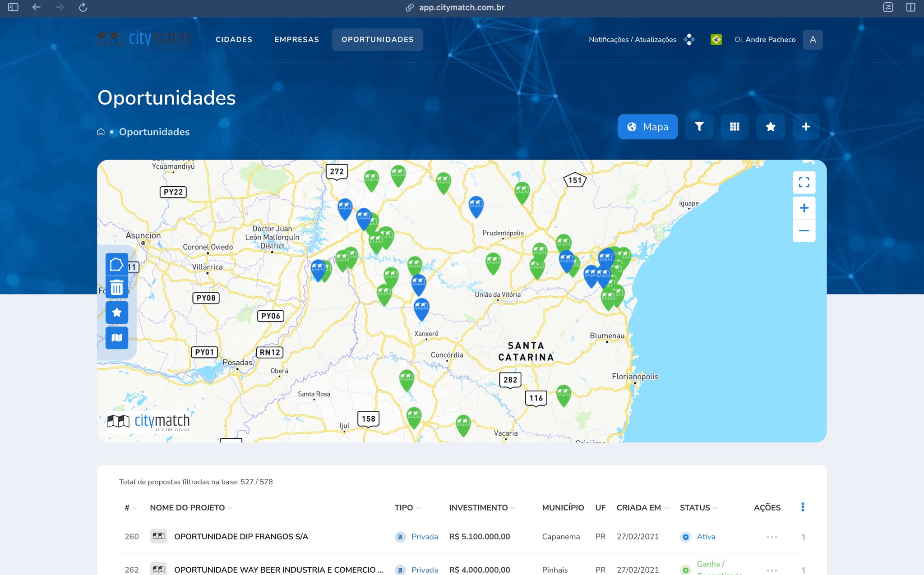
Task: Select the polygon draw tool on map
Action: coord(117,264)
